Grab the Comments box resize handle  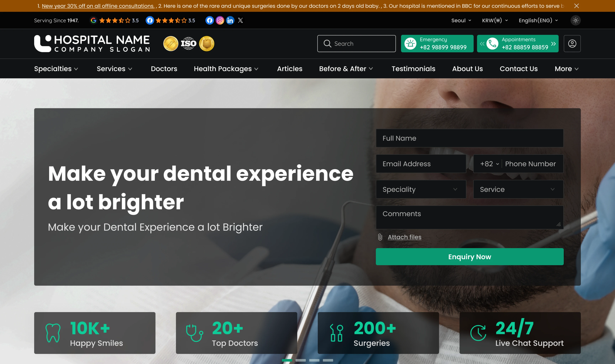(x=558, y=224)
